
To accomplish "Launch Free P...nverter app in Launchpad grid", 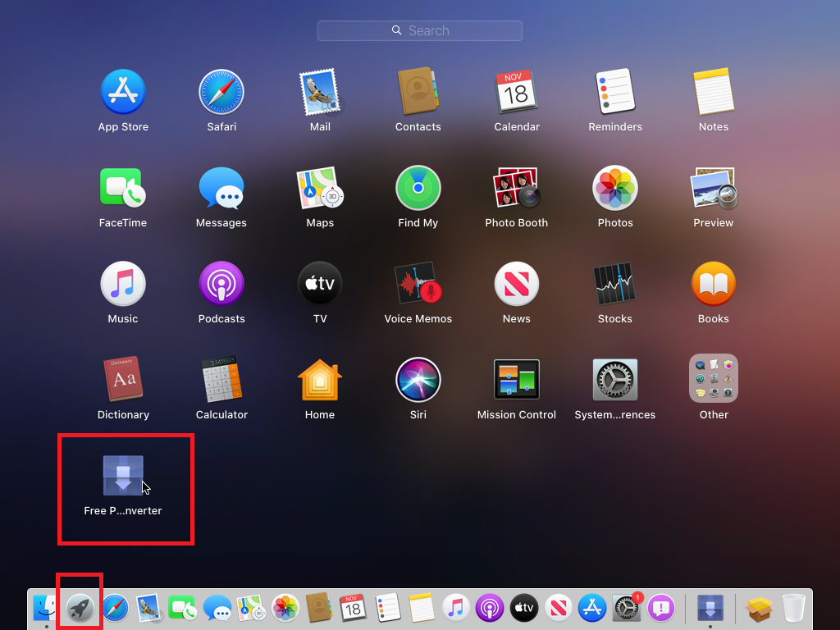I will point(123,476).
